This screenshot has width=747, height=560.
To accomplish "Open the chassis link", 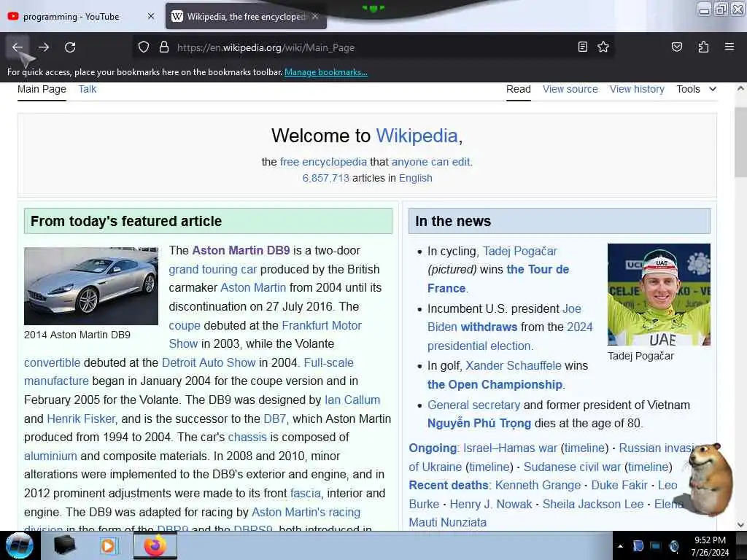I will coord(247,437).
